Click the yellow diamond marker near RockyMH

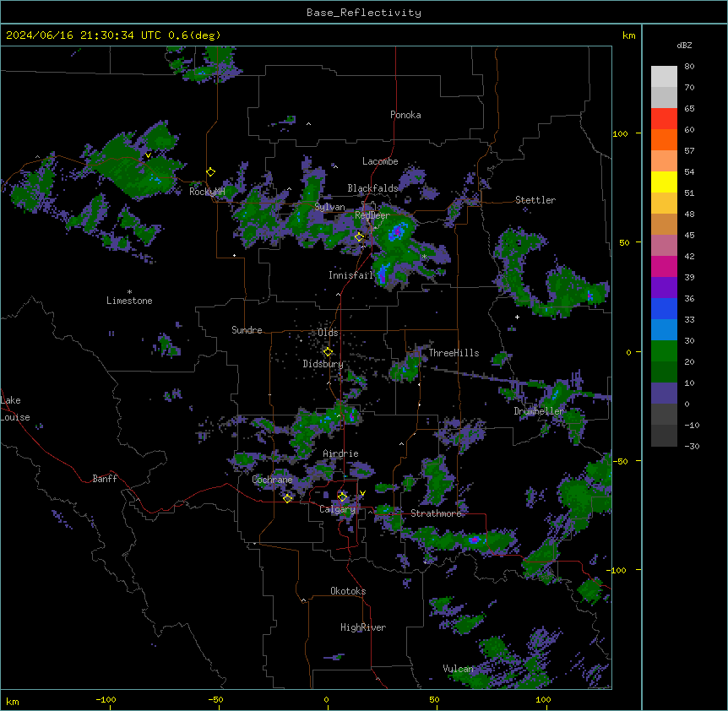click(x=211, y=171)
